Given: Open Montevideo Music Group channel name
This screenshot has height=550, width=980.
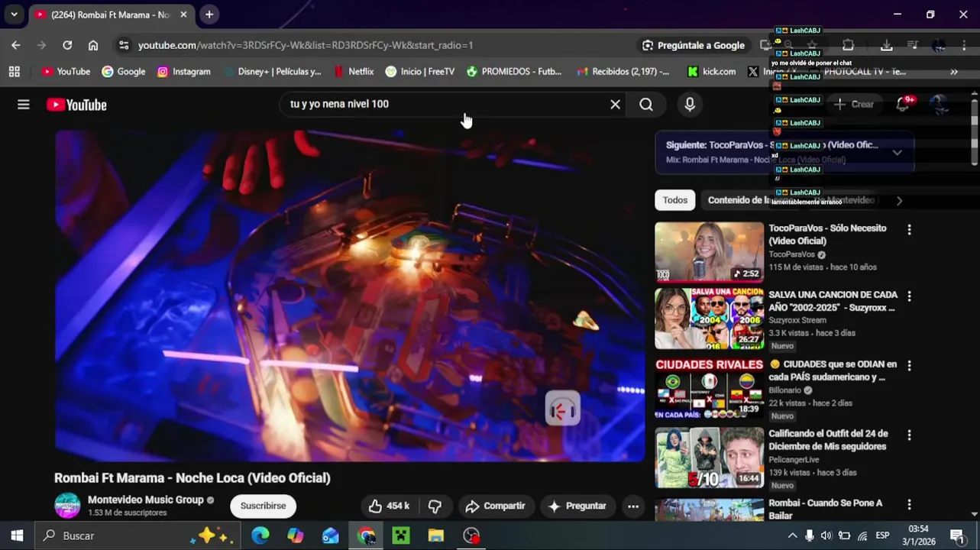Looking at the screenshot, I should (x=146, y=500).
